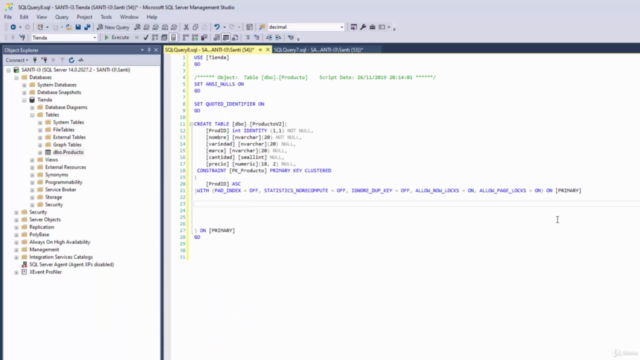Viewport: 640px width, 360px height.
Task: Click the Undo arrow icon
Action: point(217,27)
